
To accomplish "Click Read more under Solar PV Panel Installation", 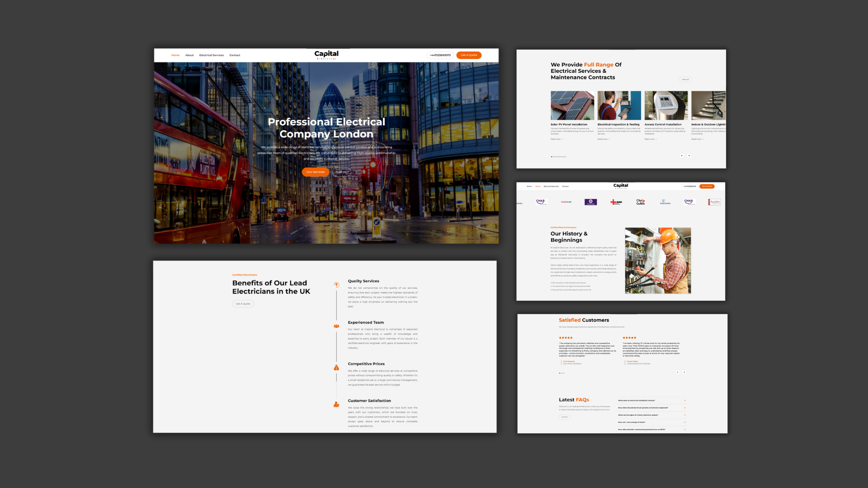I will point(556,139).
